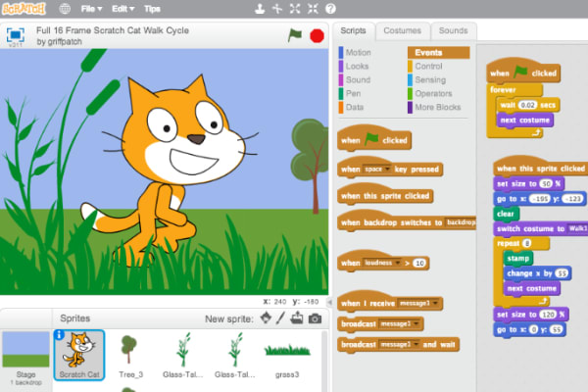Open the block help question mark
Image resolution: width=588 pixels, height=392 pixels.
pyautogui.click(x=330, y=9)
